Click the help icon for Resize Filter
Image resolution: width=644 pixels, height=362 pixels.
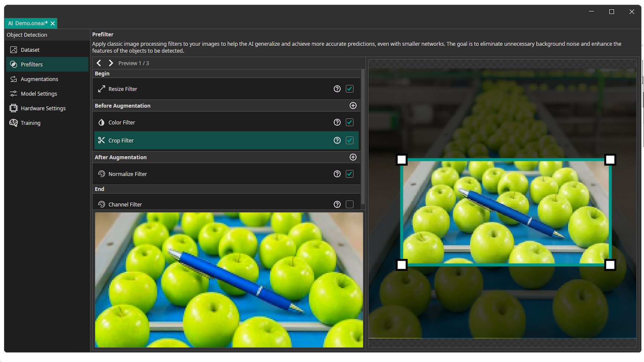click(337, 89)
